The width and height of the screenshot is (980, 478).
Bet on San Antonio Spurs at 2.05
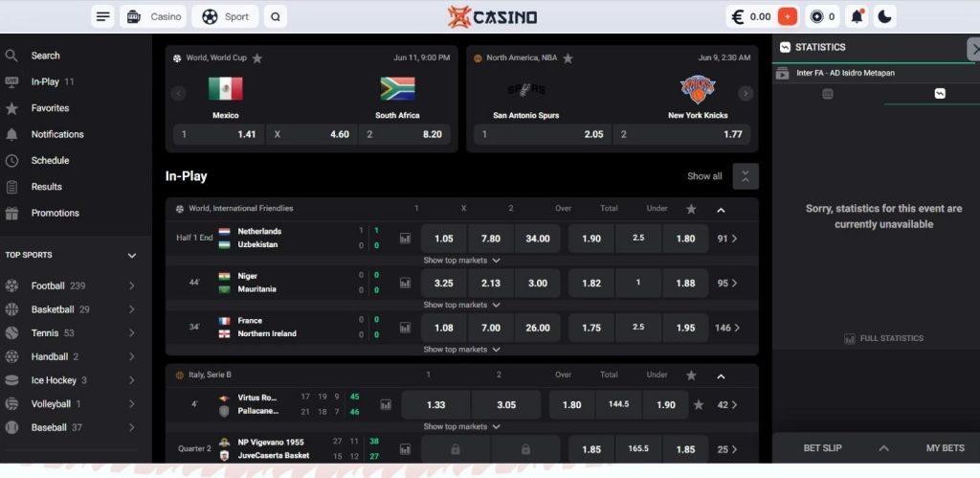coord(543,134)
